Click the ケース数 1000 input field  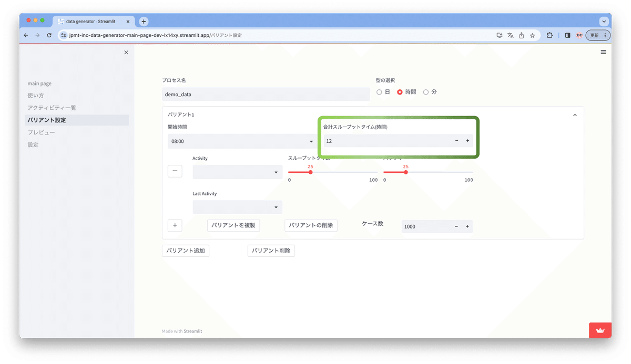[x=426, y=226]
